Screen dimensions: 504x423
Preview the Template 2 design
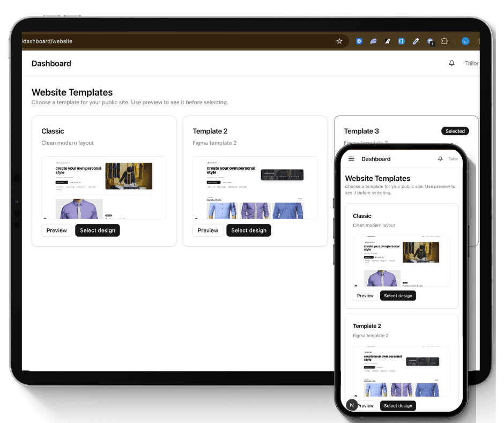click(207, 230)
